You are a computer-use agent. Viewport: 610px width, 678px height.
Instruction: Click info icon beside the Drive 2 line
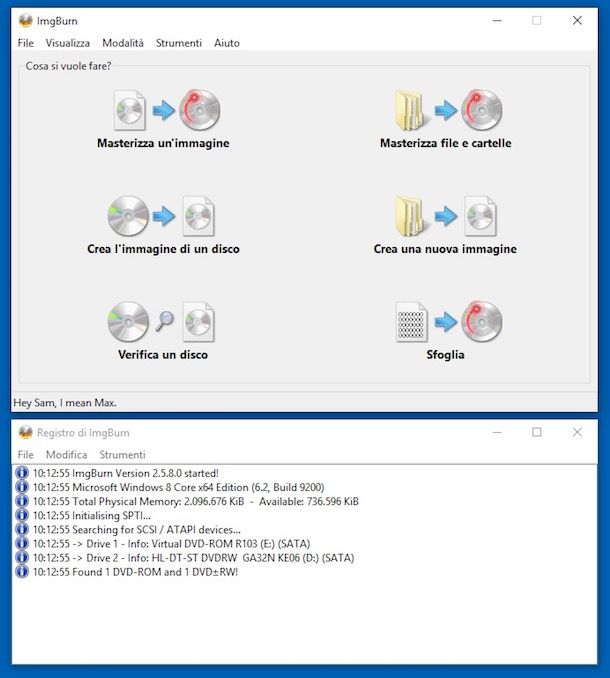(22, 557)
